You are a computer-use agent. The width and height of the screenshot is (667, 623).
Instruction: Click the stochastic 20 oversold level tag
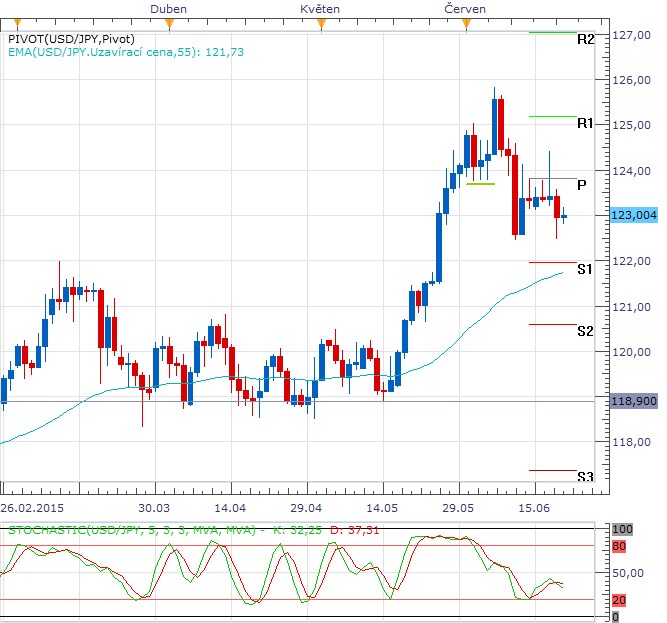pos(619,600)
